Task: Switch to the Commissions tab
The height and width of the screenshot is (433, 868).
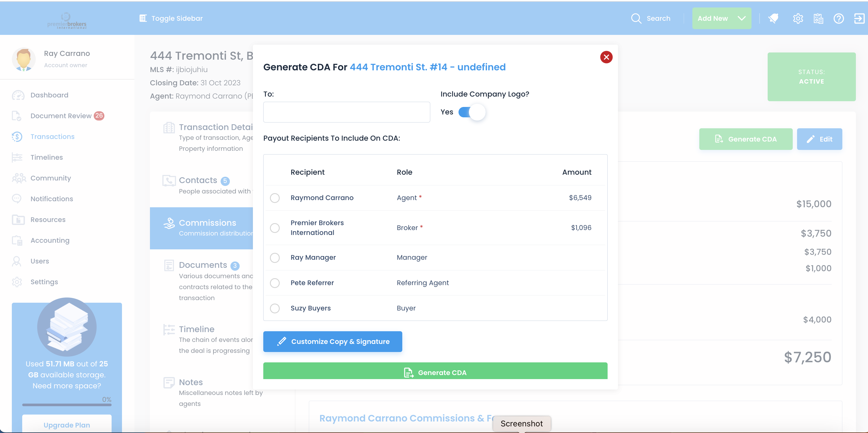Action: (202, 228)
